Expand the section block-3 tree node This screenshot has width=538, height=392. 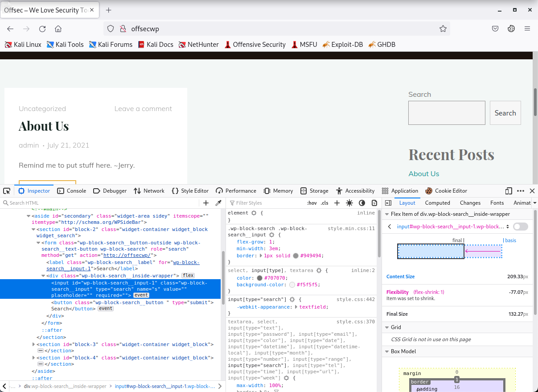34,344
